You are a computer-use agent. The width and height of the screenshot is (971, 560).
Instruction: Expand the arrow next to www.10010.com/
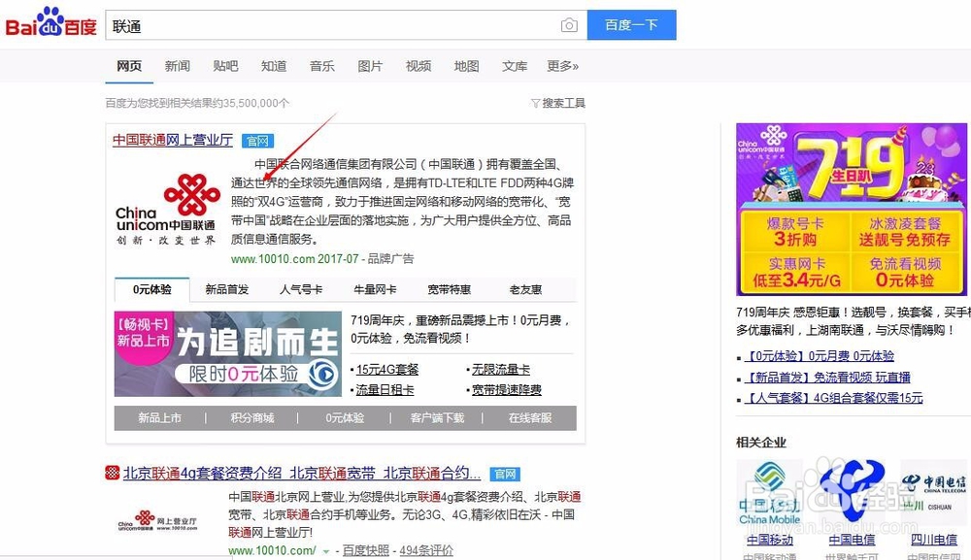(326, 551)
